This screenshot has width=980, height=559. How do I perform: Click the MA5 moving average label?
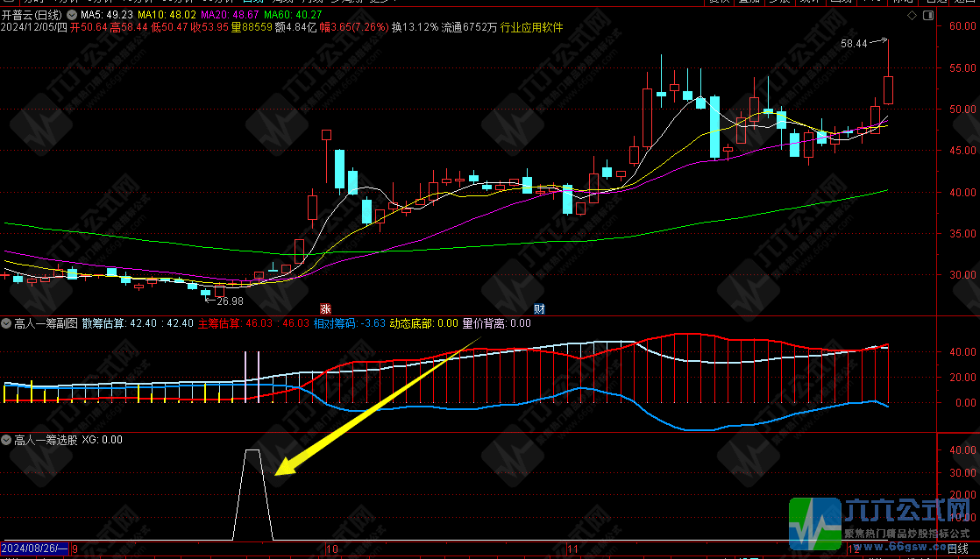point(107,15)
